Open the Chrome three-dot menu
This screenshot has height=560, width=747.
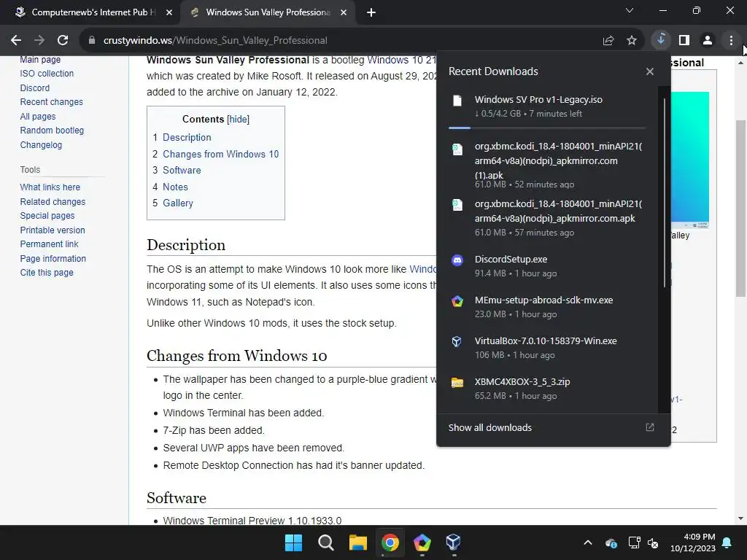pyautogui.click(x=731, y=41)
